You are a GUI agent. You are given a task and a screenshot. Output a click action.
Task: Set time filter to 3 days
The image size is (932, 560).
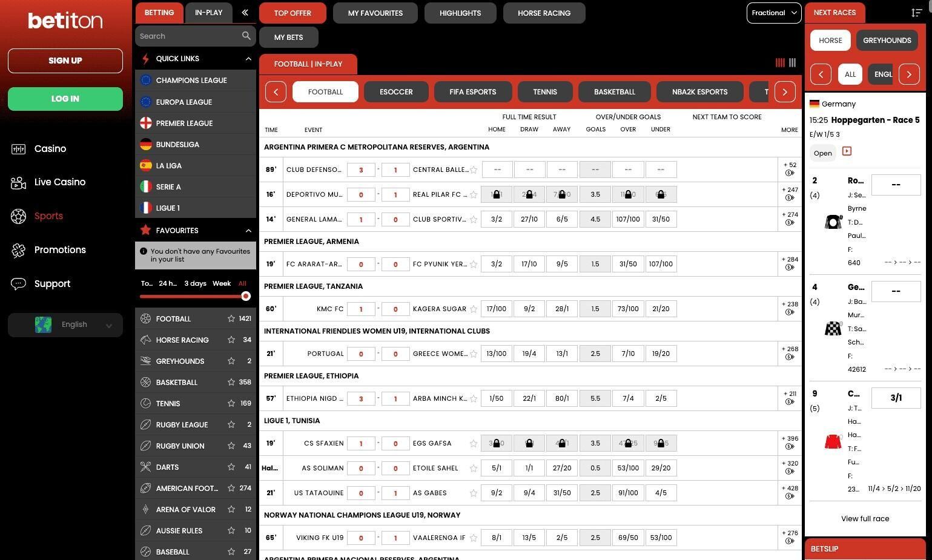click(195, 283)
